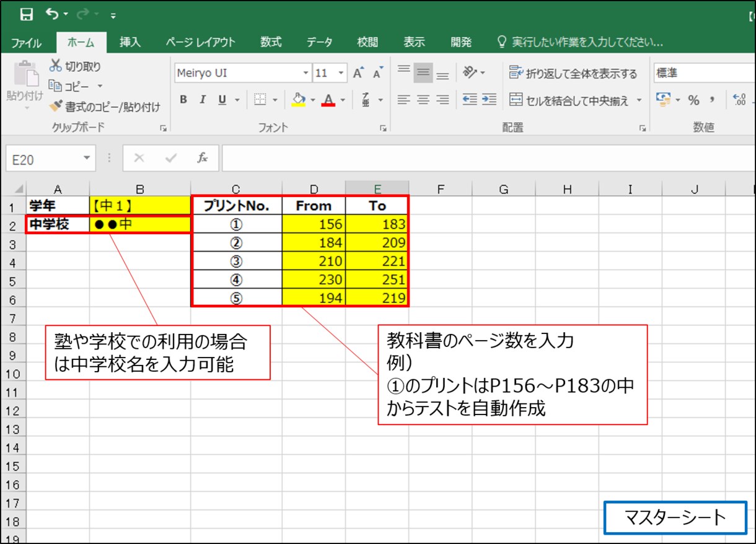Viewport: 756px width, 544px height.
Task: Click the red font color button
Action: pos(328,100)
